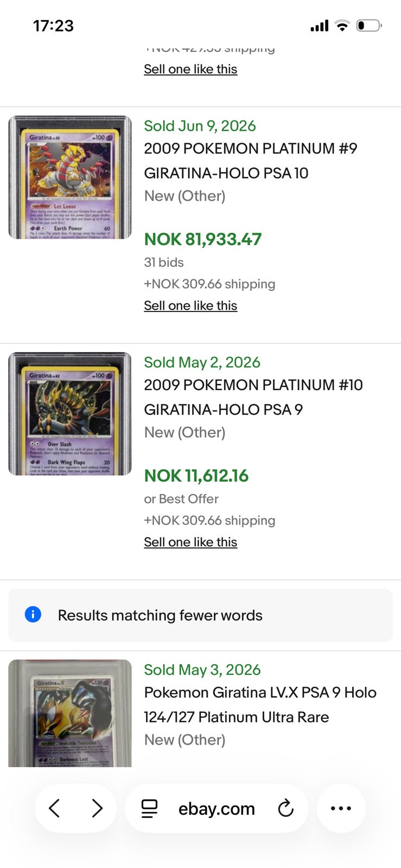
Task: Open 2009 Pokemon Platinum #10 Giratina listing title
Action: [253, 397]
